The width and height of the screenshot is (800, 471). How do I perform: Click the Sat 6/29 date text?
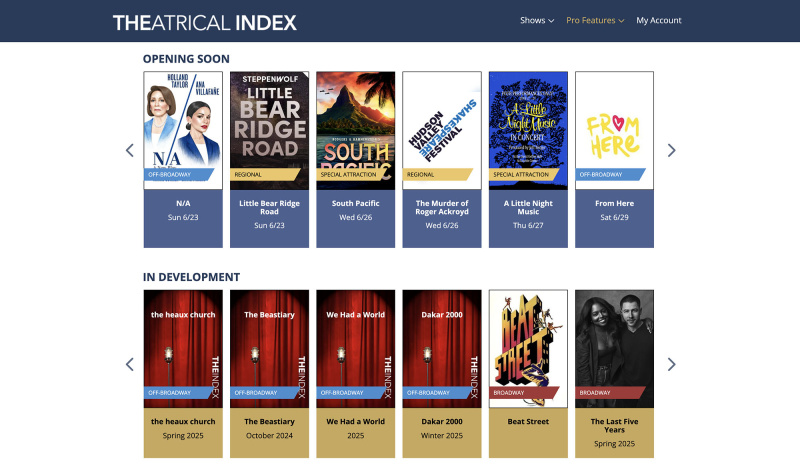[x=614, y=217]
